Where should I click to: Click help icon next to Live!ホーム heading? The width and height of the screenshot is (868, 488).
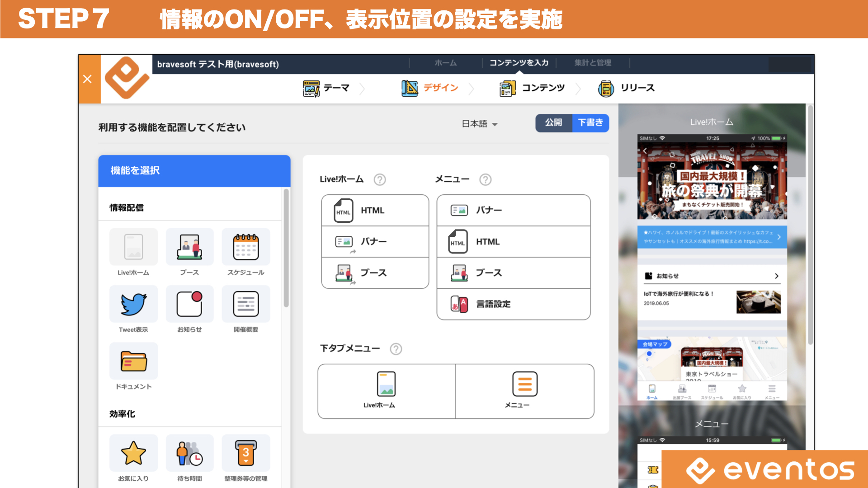coord(380,180)
